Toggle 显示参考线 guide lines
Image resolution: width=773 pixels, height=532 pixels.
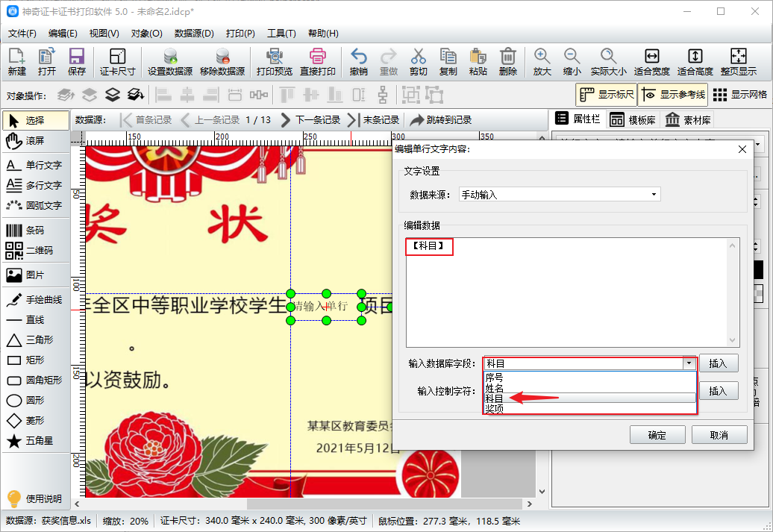673,95
